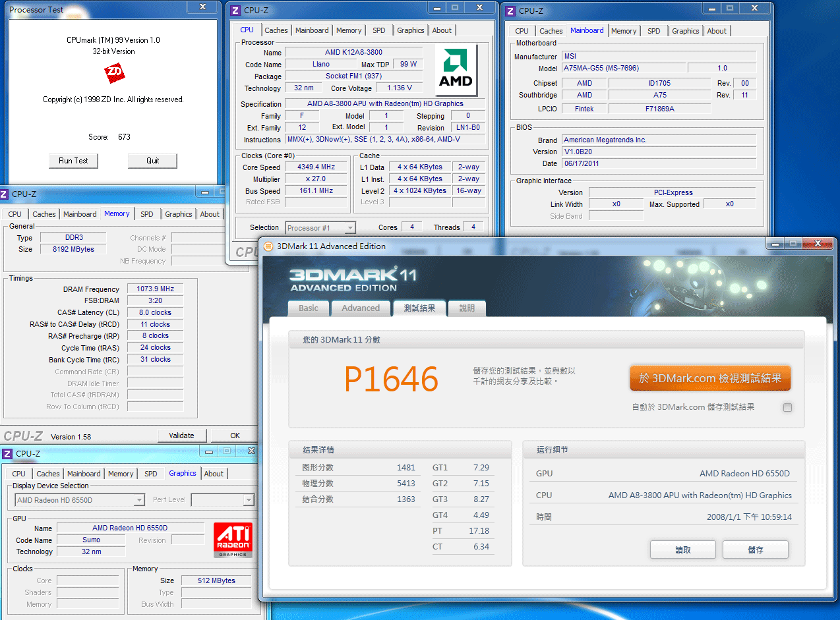The width and height of the screenshot is (840, 620).
Task: Click the Core Voltage value 1.136 V
Action: pyautogui.click(x=400, y=88)
